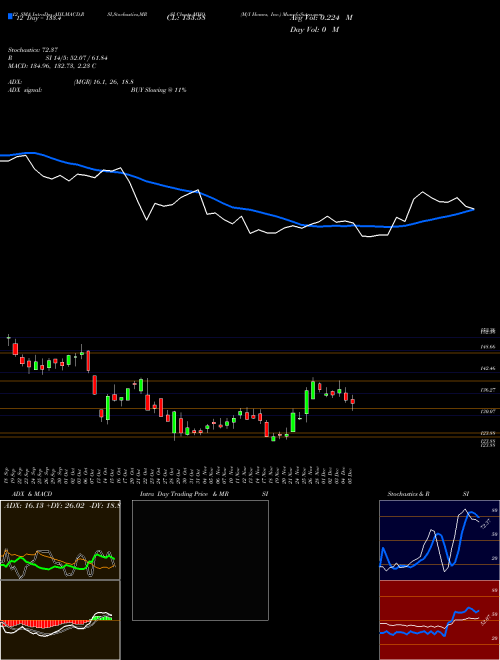
Task: Click the RSI 14/3 52.07 / 61.84 value
Action: tap(77, 58)
